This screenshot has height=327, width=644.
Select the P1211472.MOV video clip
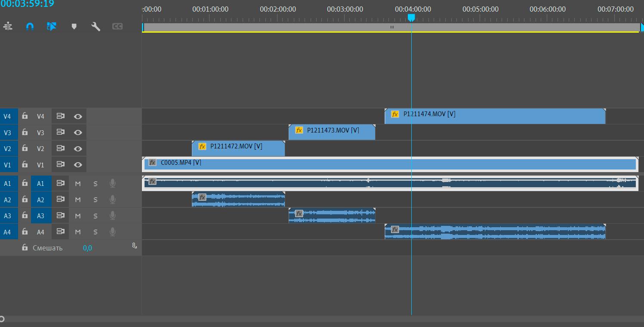tap(238, 148)
